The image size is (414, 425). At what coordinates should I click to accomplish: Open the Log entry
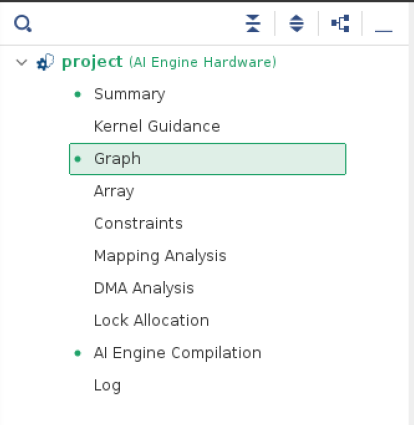107,386
